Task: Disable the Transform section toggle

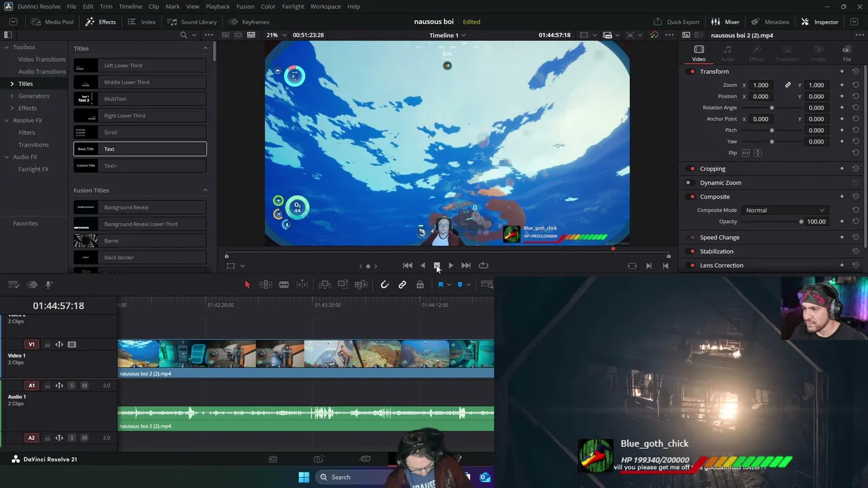Action: coord(692,72)
